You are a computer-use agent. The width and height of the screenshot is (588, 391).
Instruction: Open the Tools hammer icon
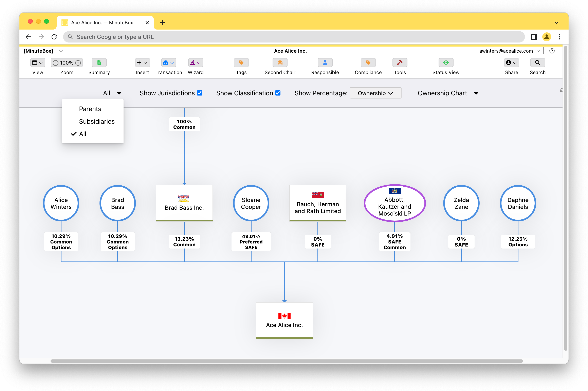tap(400, 63)
